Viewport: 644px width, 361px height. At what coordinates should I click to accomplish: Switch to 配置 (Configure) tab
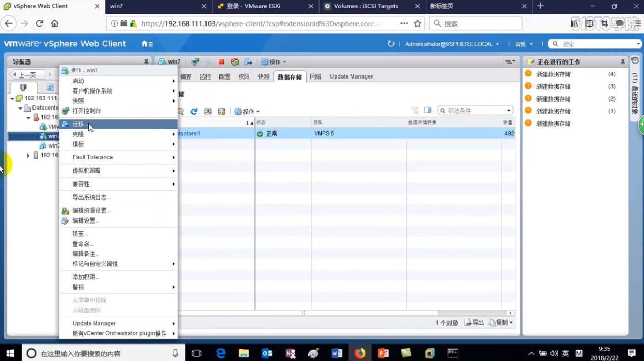[x=224, y=77]
